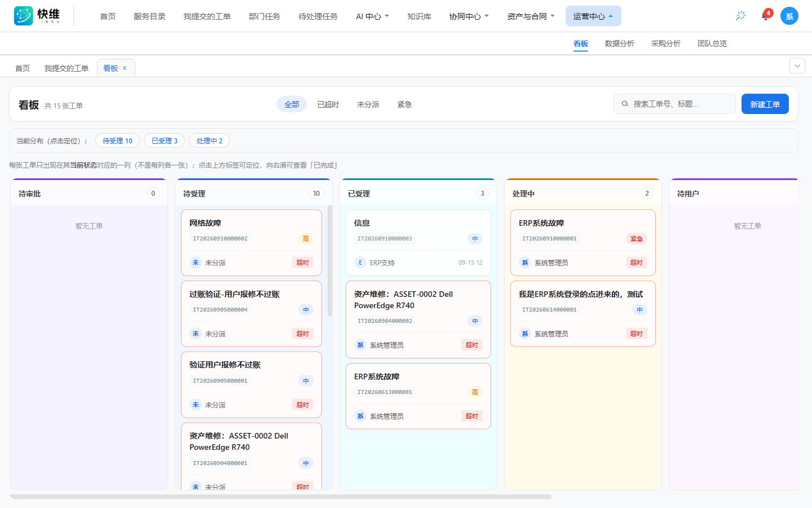Click the 中 priority badge on the 信息 card
The height and width of the screenshot is (508, 812).
tap(475, 239)
